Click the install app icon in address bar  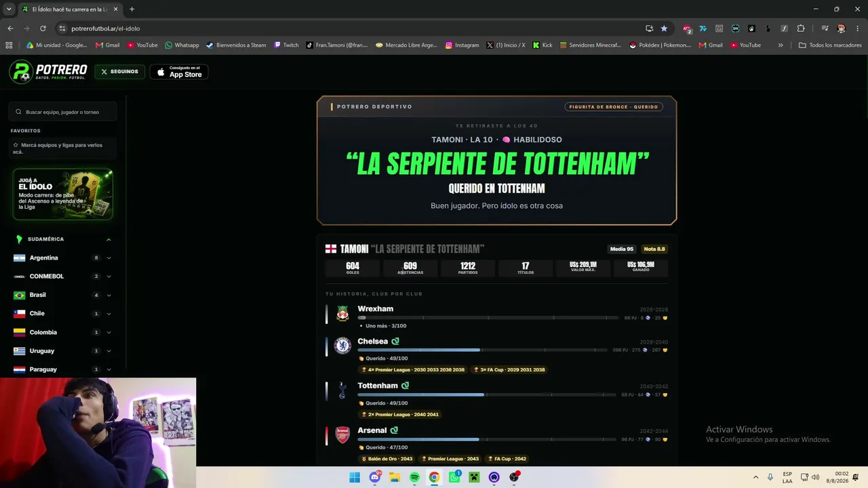[x=649, y=28]
